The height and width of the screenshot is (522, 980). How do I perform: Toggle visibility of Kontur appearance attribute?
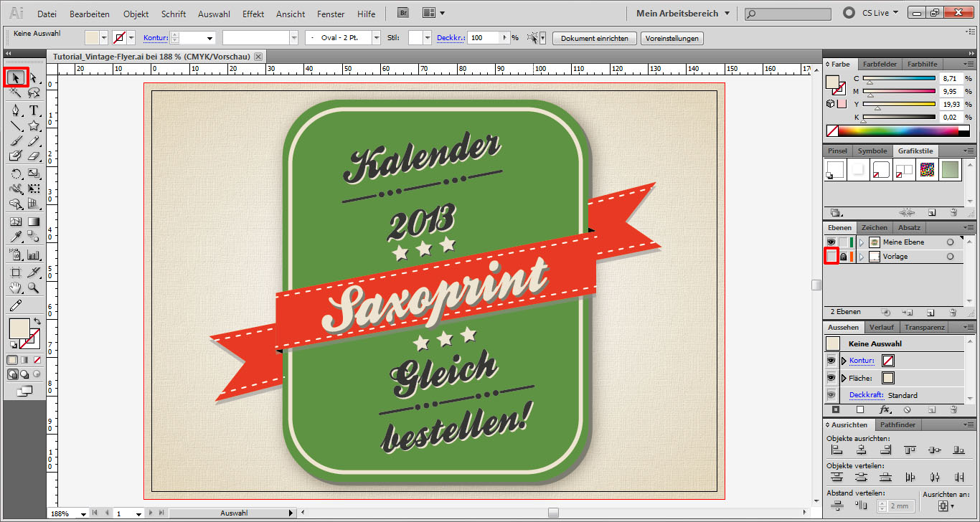[x=831, y=361]
